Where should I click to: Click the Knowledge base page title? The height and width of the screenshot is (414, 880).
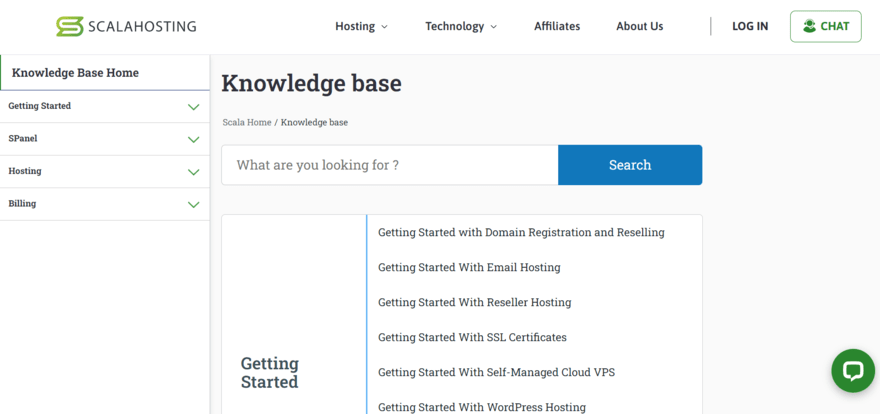pyautogui.click(x=311, y=84)
